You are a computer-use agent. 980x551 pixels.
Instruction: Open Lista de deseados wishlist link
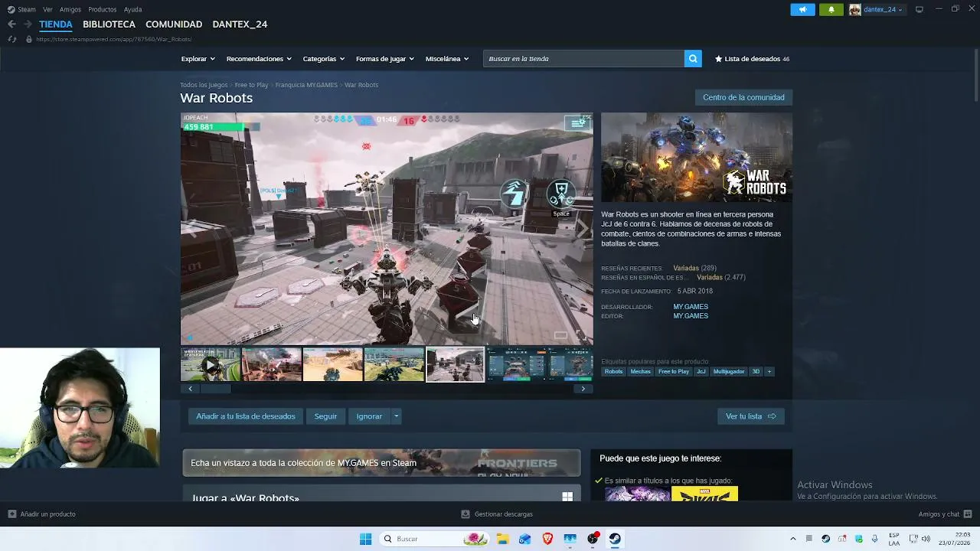coord(752,59)
